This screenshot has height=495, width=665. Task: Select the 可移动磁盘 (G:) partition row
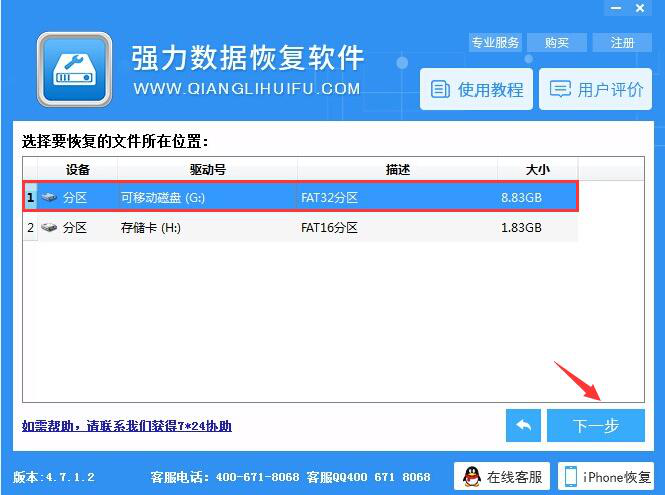coord(300,197)
